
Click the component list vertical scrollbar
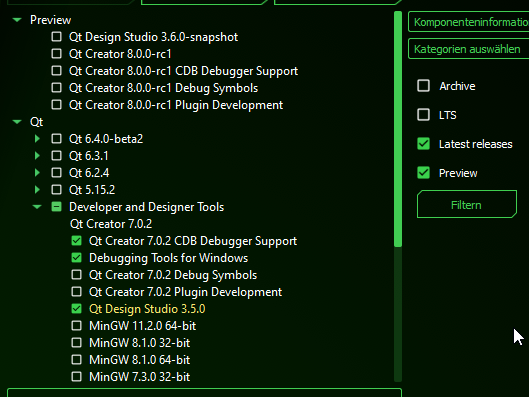click(x=398, y=129)
